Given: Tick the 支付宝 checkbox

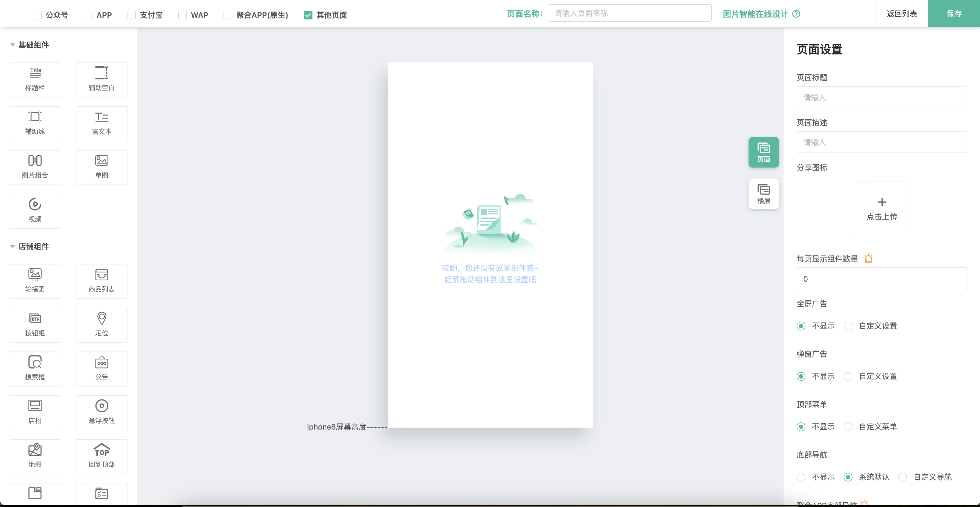Looking at the screenshot, I should point(131,15).
